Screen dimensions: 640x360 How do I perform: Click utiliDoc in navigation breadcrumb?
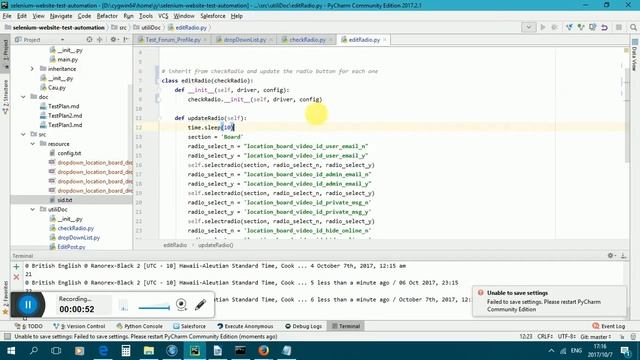(x=150, y=27)
